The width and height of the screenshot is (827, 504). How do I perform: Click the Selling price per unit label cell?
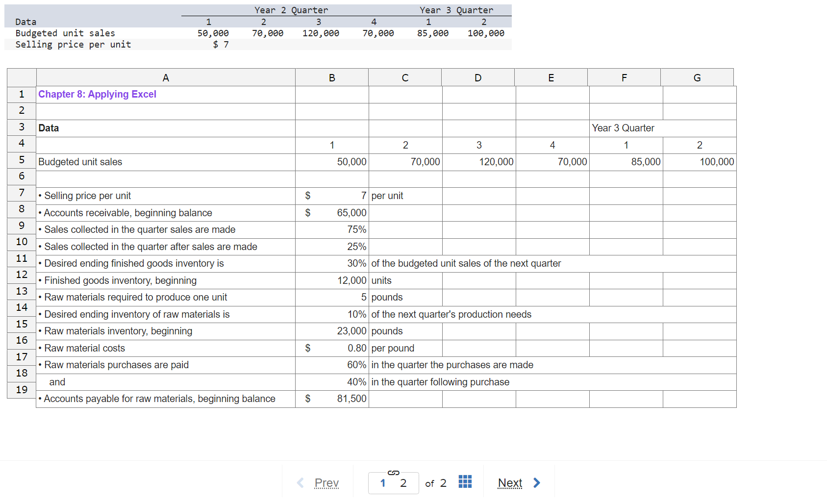(x=86, y=196)
